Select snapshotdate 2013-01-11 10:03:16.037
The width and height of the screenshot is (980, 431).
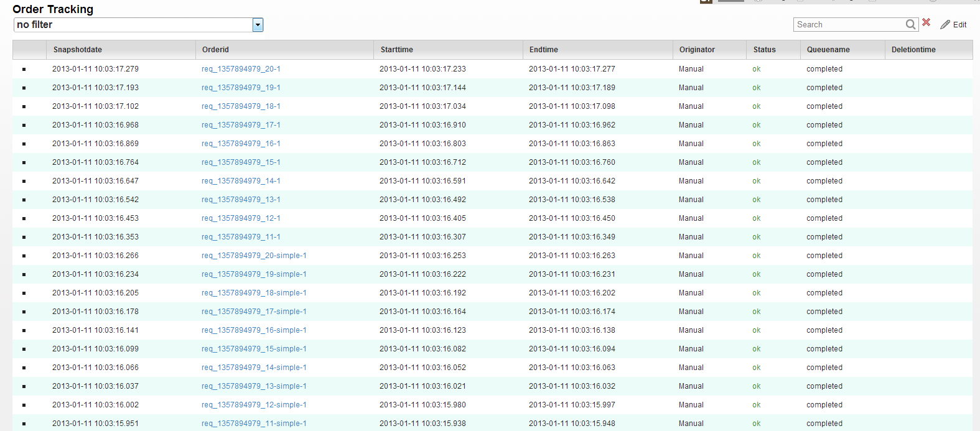click(95, 386)
